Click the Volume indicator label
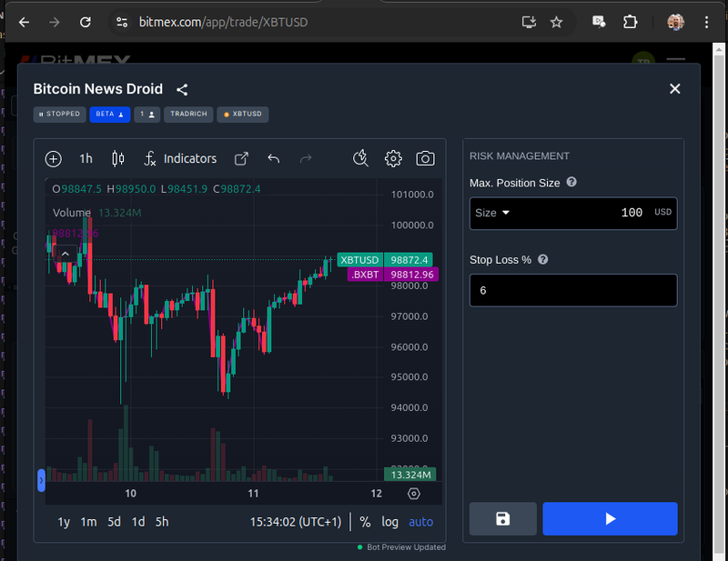728x561 pixels. pyautogui.click(x=72, y=213)
